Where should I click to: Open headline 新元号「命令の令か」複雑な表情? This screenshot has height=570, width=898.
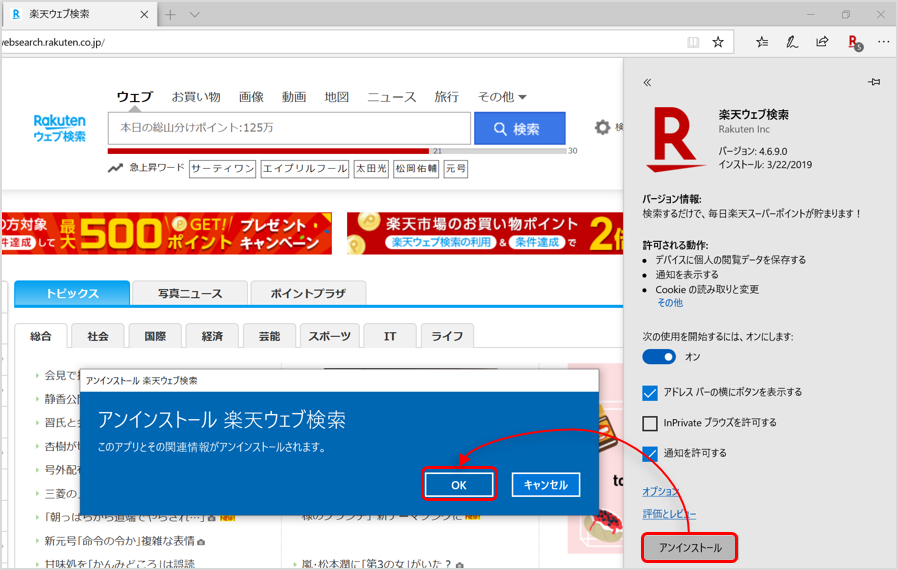pos(119,541)
